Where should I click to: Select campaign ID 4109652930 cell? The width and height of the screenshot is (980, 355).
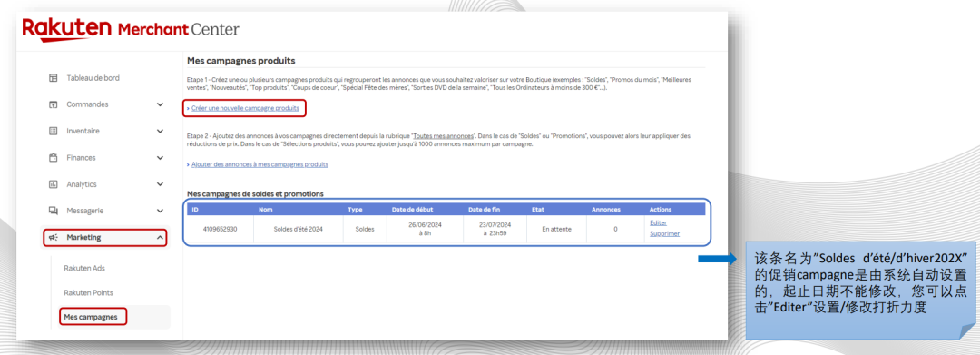(x=220, y=229)
